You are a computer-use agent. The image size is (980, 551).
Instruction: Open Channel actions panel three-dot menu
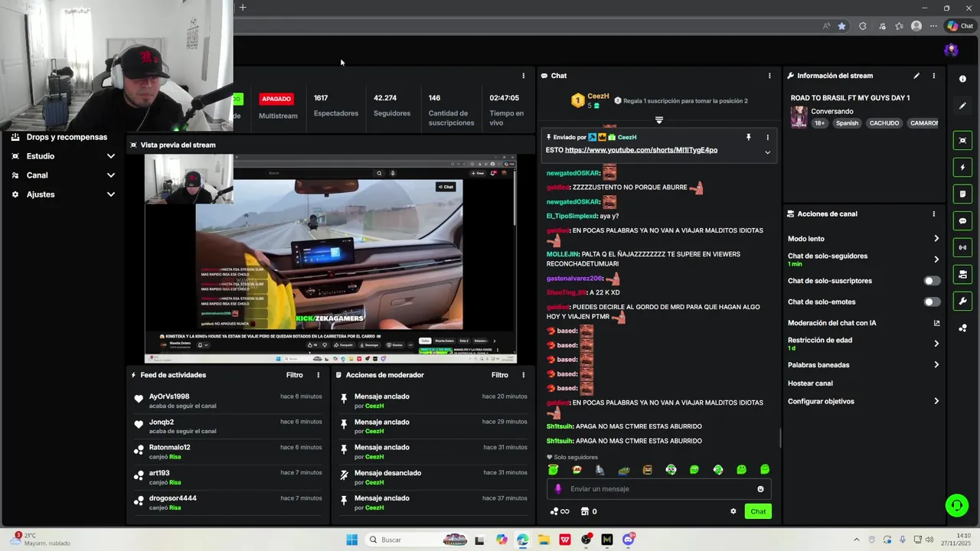[x=933, y=214]
